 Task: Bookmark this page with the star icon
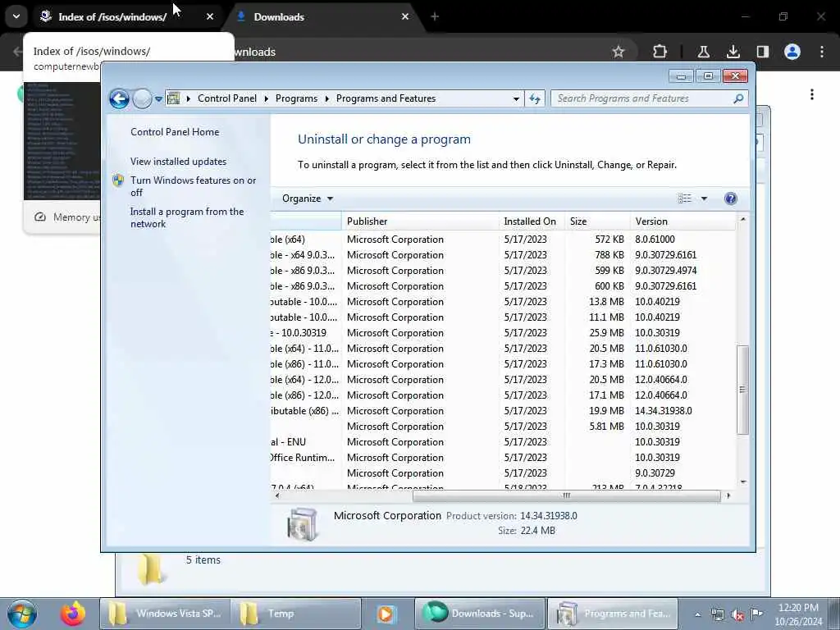click(619, 52)
